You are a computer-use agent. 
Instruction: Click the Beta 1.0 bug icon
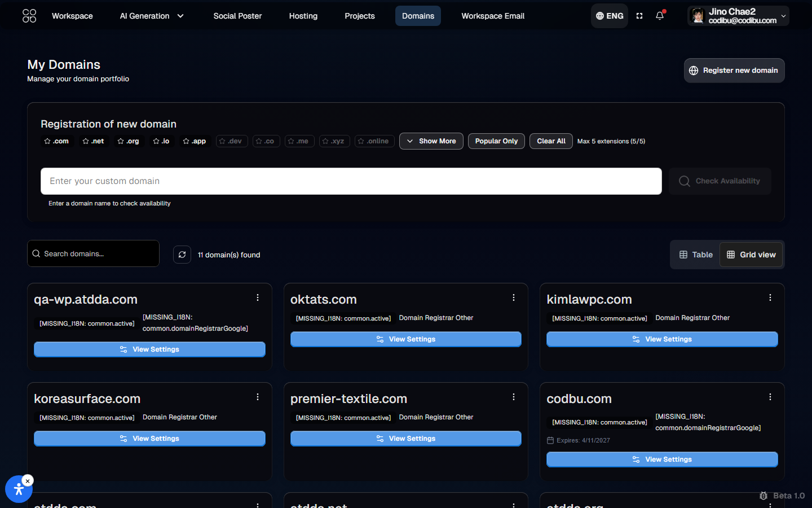point(764,496)
